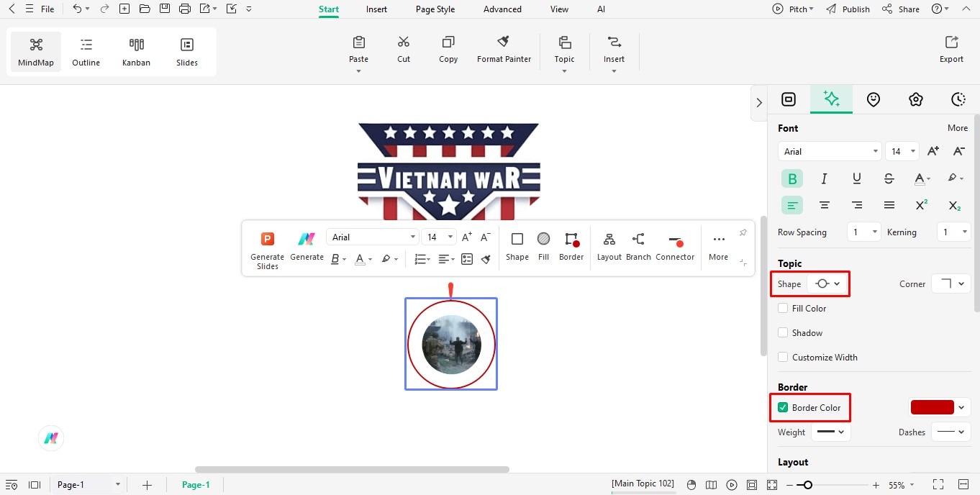Select align center in Font panel
This screenshot has height=495, width=980.
(825, 205)
